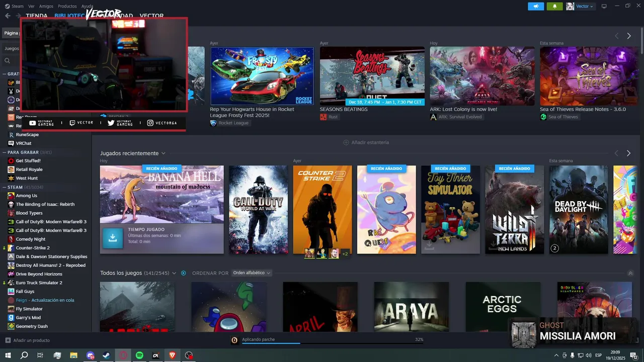Open the Amigos menu
Image resolution: width=644 pixels, height=362 pixels.
coord(46,6)
